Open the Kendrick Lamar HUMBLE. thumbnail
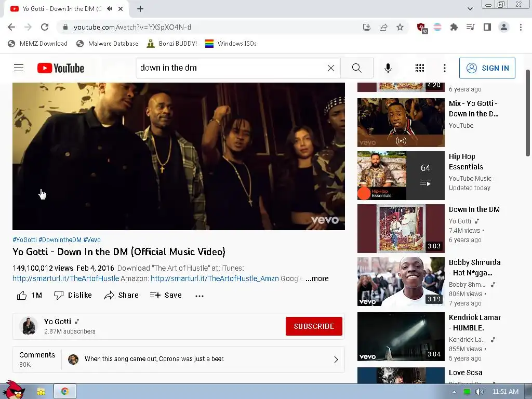The width and height of the screenshot is (532, 399). 401,337
